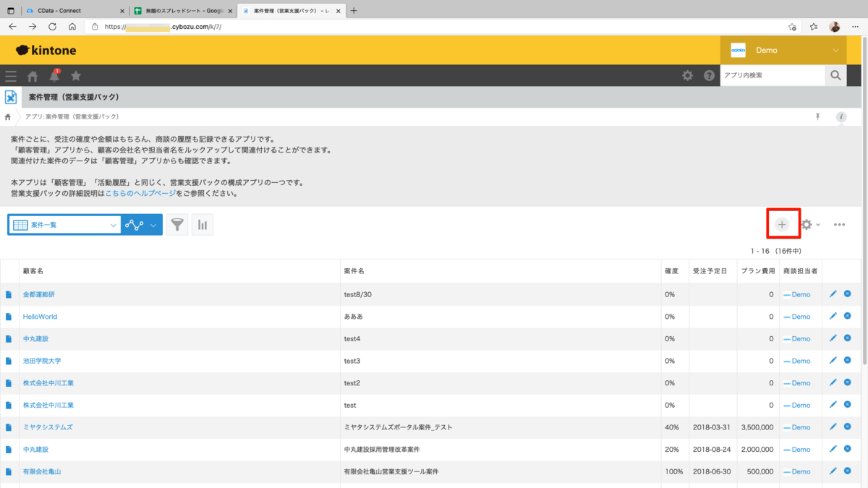Open the ミヤタシステムズ customer link

[48, 427]
